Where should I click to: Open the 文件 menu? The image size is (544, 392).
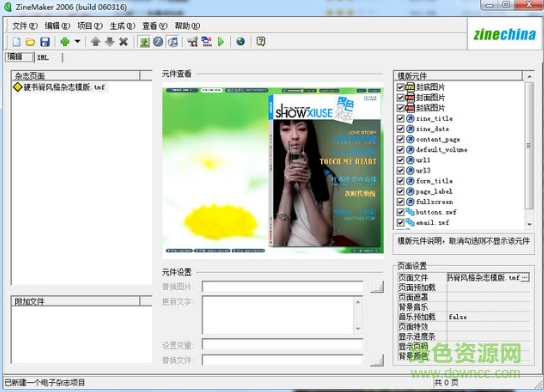coord(25,26)
